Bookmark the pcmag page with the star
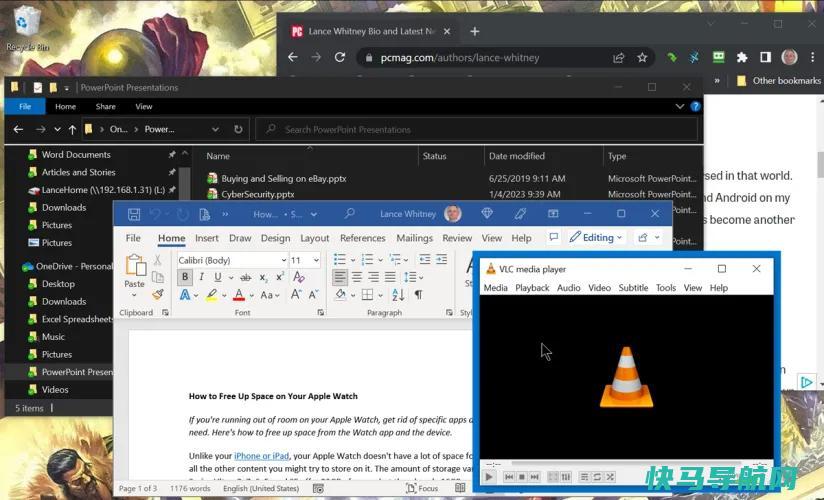This screenshot has width=824, height=500. point(642,57)
